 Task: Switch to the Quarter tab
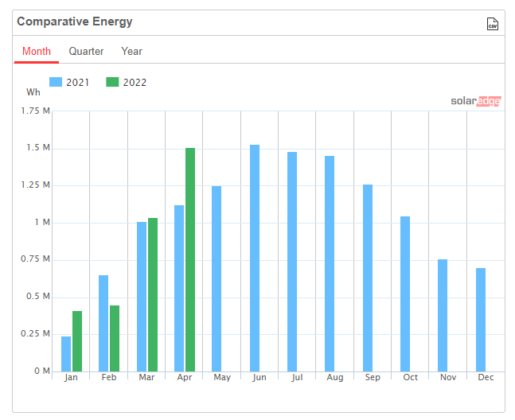pos(86,52)
